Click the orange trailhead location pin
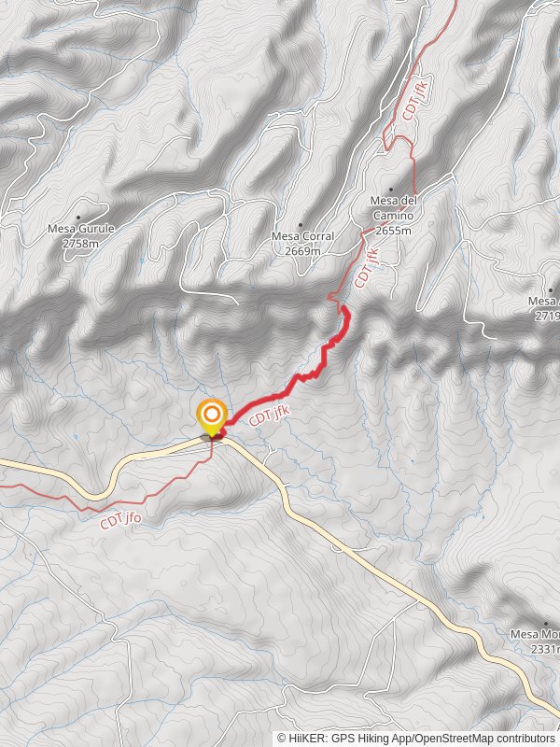The height and width of the screenshot is (747, 560). [212, 416]
